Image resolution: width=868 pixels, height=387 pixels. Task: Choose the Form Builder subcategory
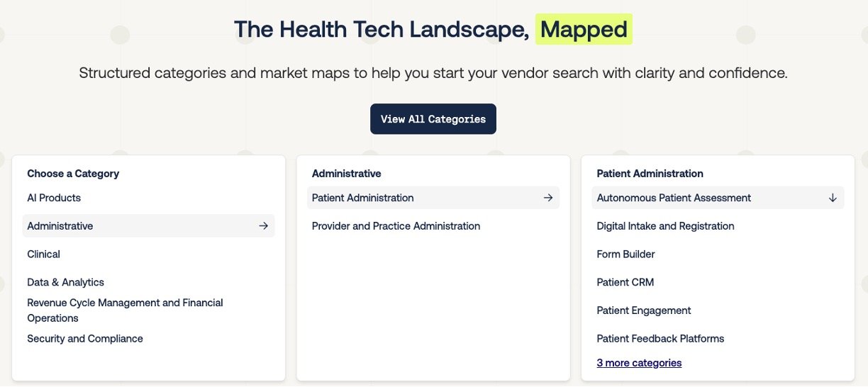(x=625, y=254)
